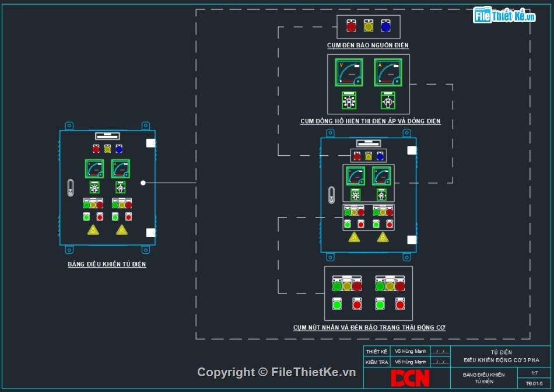Click the door handle on the left control panel

click(x=71, y=188)
